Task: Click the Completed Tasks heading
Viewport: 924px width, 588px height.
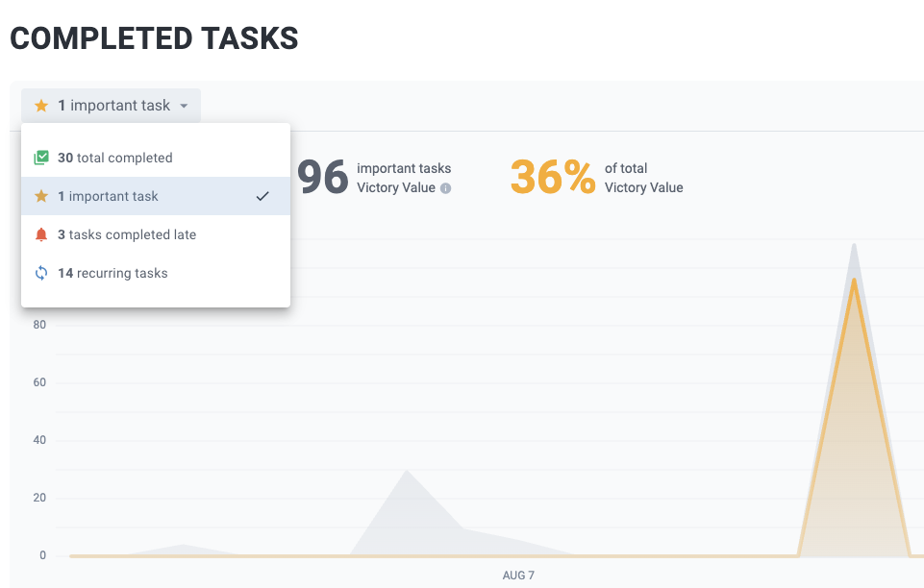Action: (154, 38)
